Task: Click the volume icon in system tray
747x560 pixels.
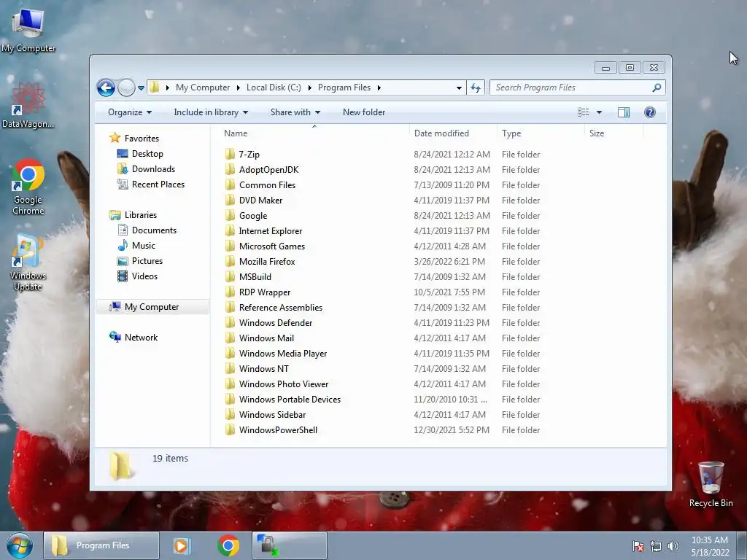Action: [x=673, y=546]
